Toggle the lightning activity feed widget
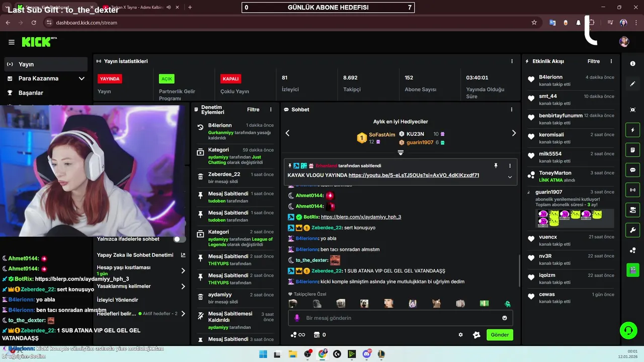 [633, 130]
